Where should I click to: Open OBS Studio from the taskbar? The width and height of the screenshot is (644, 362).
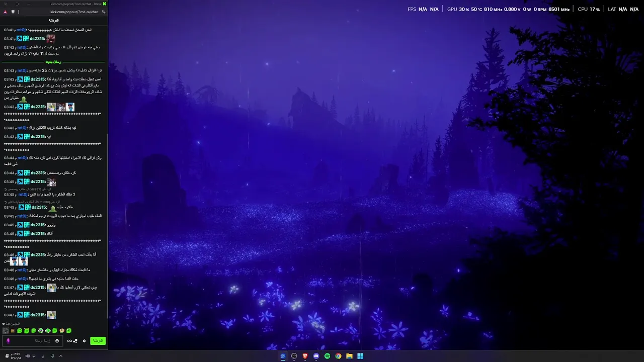click(294, 356)
